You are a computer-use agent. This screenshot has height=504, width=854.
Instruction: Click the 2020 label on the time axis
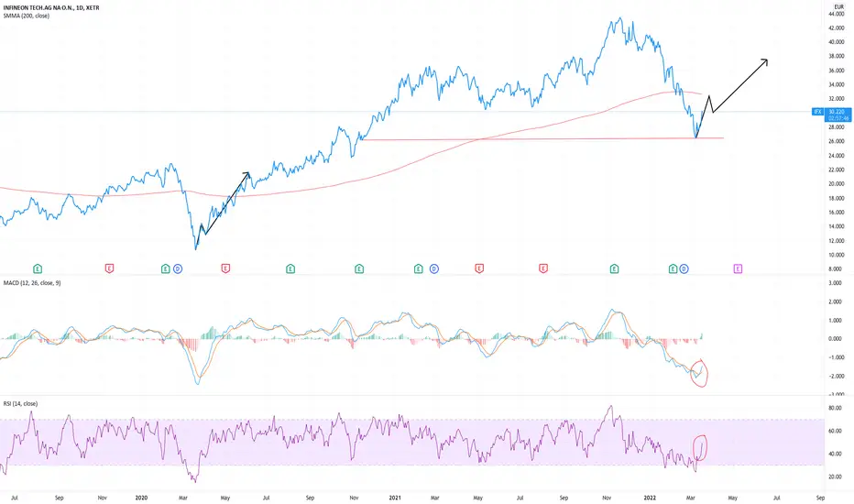141,498
